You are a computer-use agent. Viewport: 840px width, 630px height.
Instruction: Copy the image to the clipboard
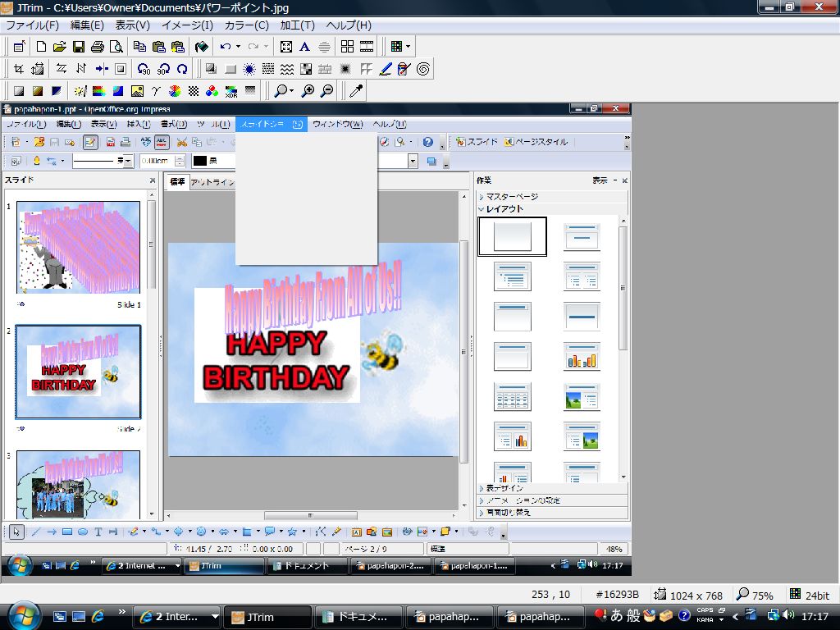139,47
